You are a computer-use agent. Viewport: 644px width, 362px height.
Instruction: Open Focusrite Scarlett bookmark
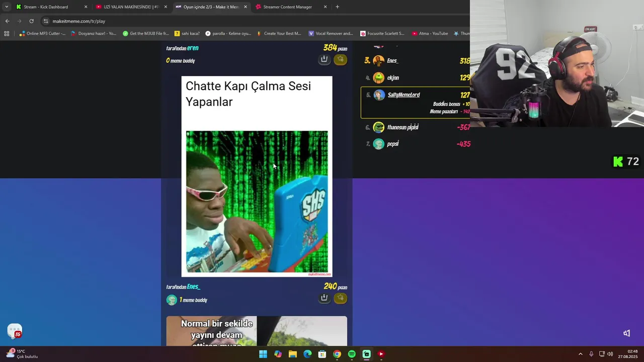click(382, 34)
